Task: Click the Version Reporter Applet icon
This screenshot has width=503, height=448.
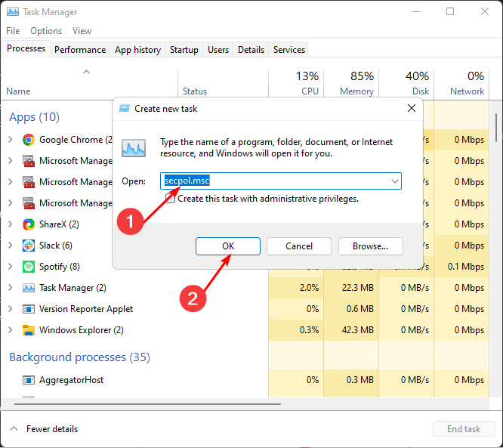Action: tap(29, 309)
